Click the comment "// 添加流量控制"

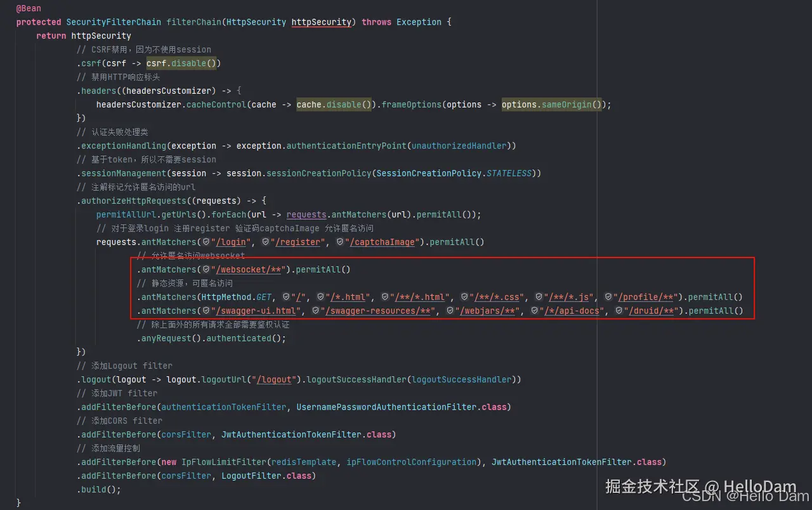click(108, 448)
